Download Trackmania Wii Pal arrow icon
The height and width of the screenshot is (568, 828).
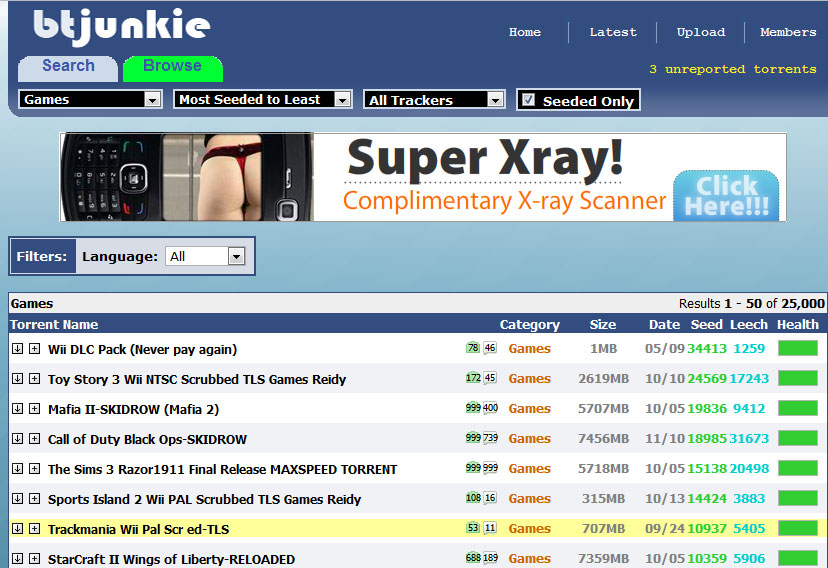click(x=17, y=528)
